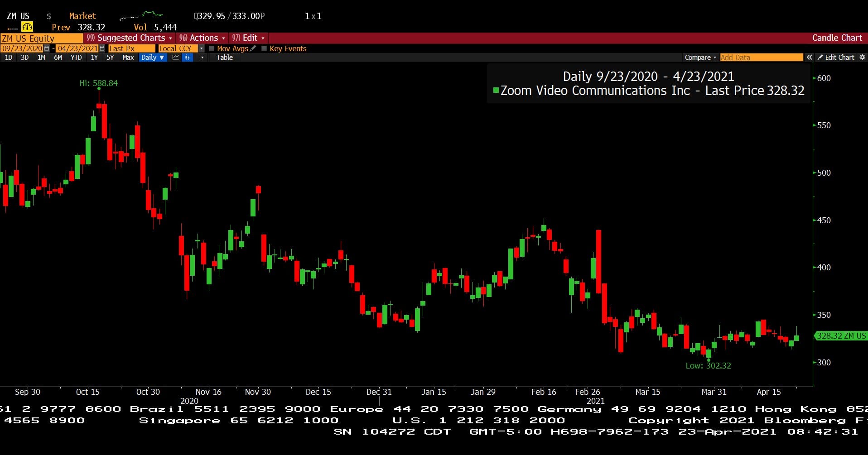Viewport: 868px width, 455px height.
Task: Select the Max range tab
Action: (x=128, y=57)
